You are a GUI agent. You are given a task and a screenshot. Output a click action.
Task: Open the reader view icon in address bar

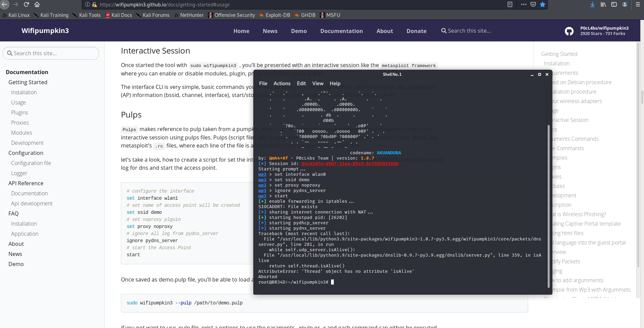pyautogui.click(x=510, y=4)
